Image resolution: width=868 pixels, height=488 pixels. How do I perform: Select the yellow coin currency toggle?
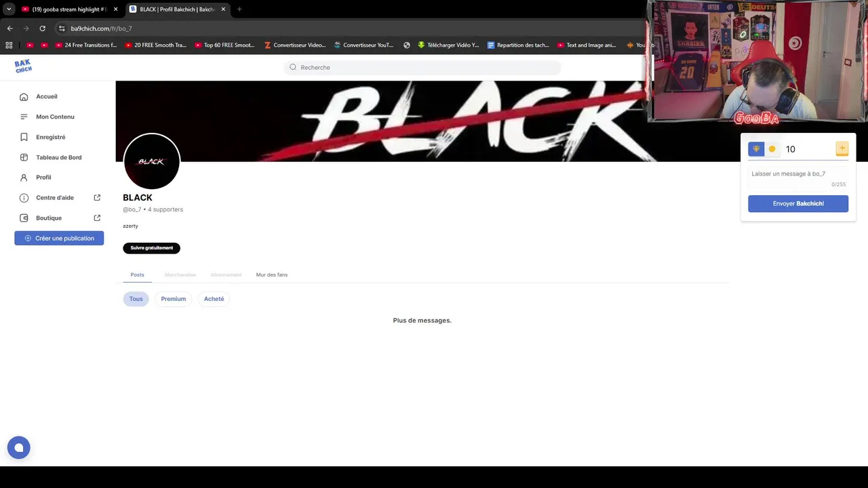pos(772,149)
